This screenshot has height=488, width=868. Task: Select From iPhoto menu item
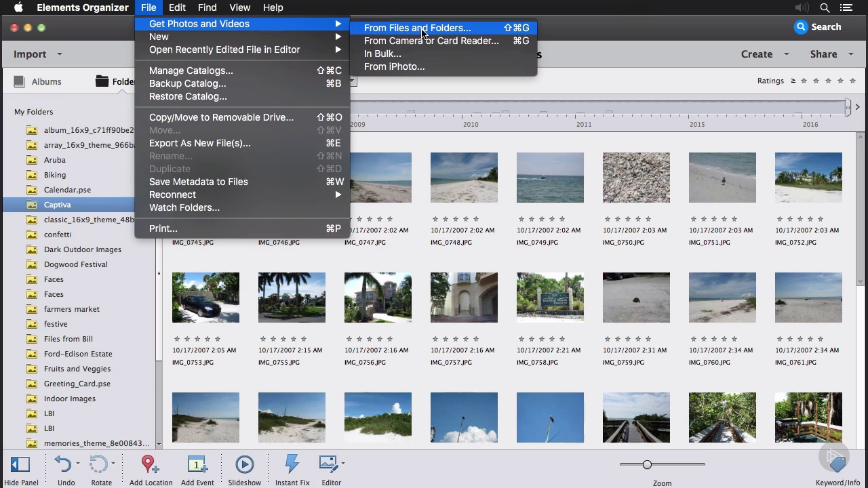click(443, 66)
